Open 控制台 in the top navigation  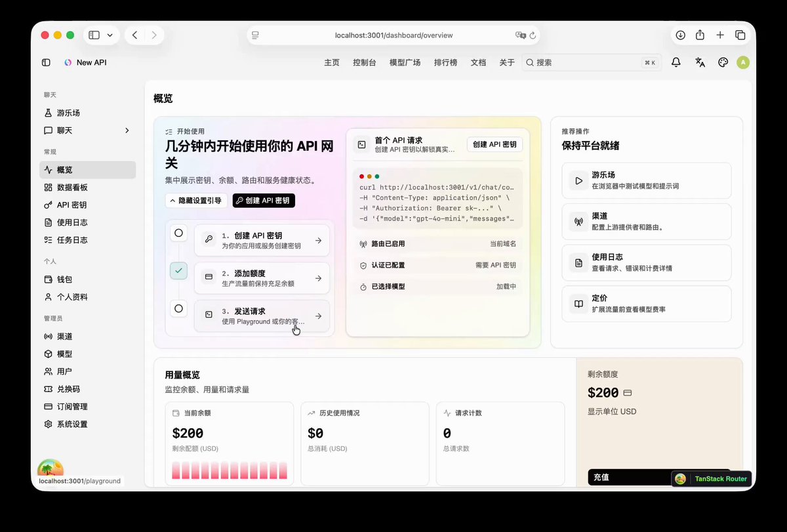(x=364, y=63)
